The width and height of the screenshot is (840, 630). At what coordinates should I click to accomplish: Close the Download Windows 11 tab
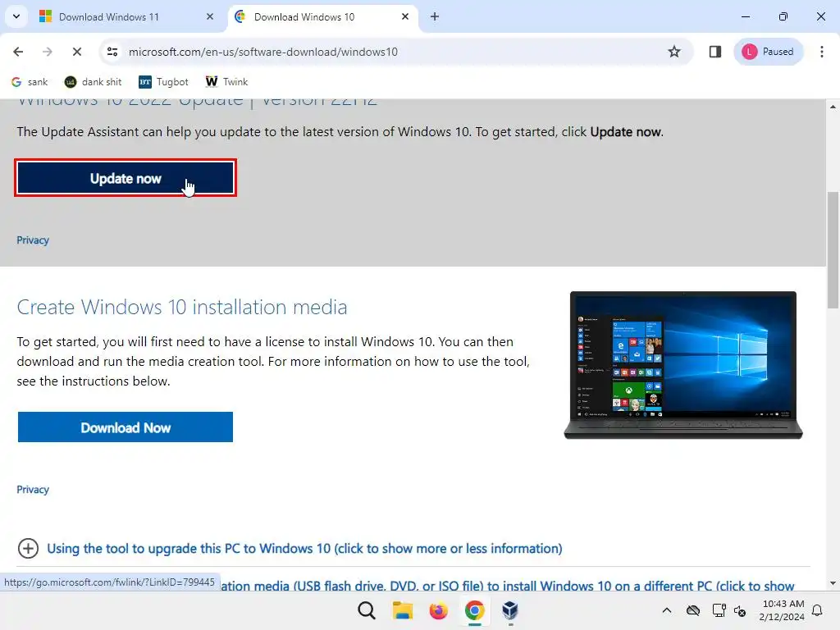point(210,16)
